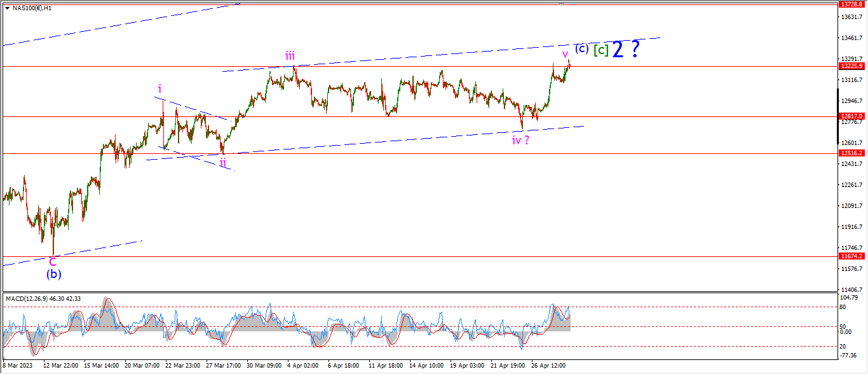Screen dimensions: 868x374
Task: Select the pink 'i' wave label
Action: click(161, 88)
